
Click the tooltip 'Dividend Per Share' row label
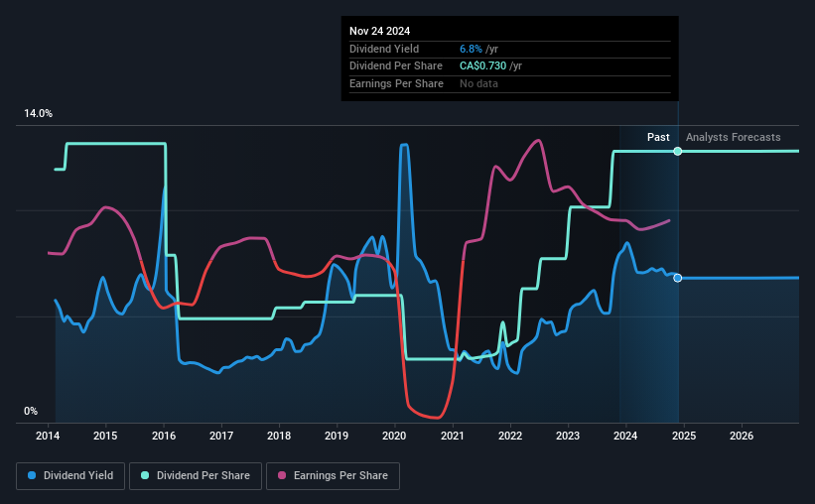coord(395,66)
